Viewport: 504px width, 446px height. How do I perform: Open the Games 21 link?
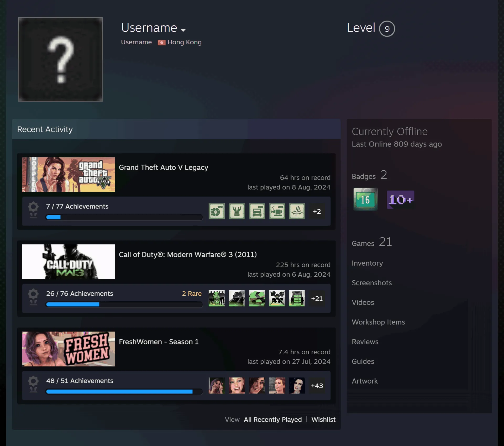372,242
